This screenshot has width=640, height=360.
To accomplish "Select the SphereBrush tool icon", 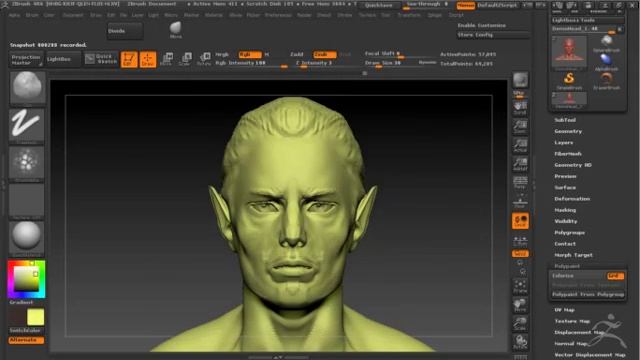I will click(x=607, y=43).
